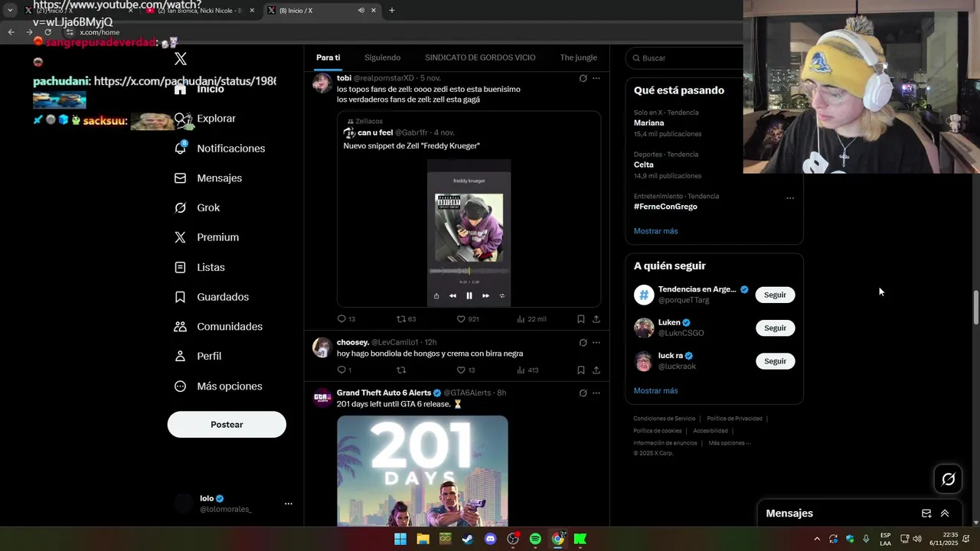Viewport: 980px width, 551px height.
Task: Open the 201 DAYS GTA 6 image
Action: coord(422,471)
